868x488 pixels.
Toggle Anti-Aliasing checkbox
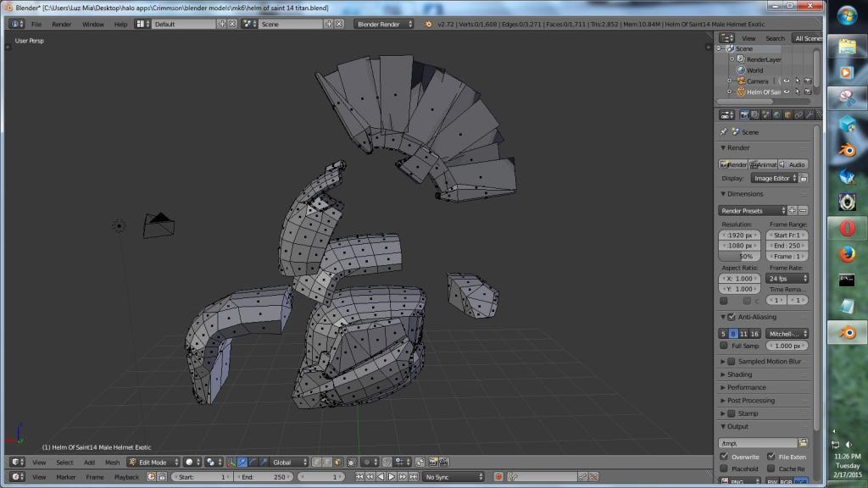pos(732,317)
